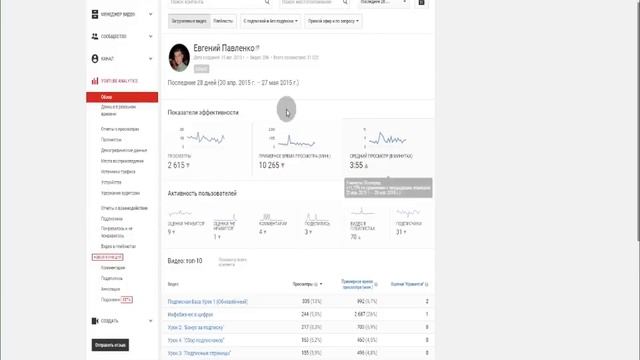Viewport: 640px width, 360px height.
Task: Open Устройства report in sidebar
Action: (x=111, y=182)
